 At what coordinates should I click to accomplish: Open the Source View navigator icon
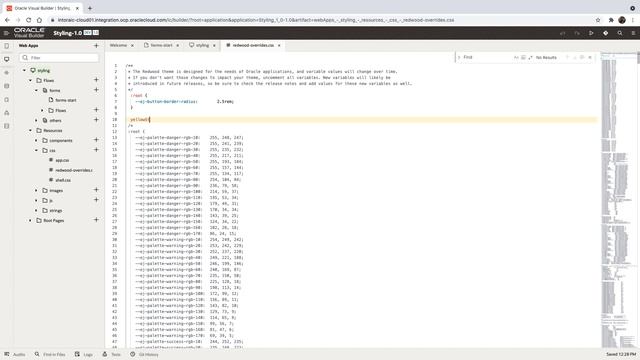7,126
